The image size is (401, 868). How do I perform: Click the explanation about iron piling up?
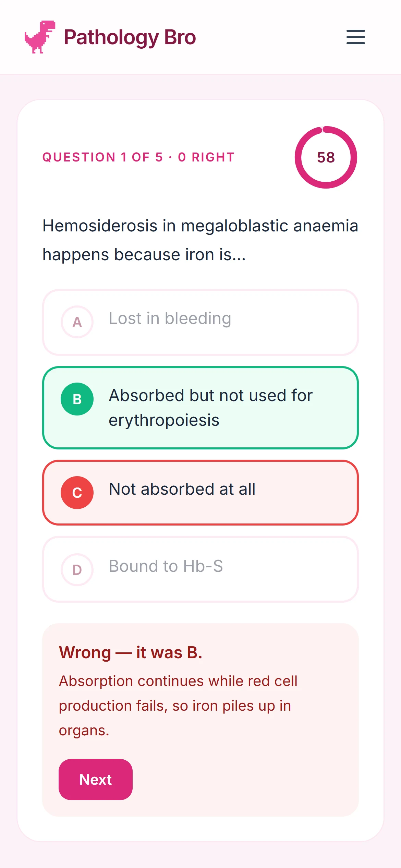coord(178,706)
